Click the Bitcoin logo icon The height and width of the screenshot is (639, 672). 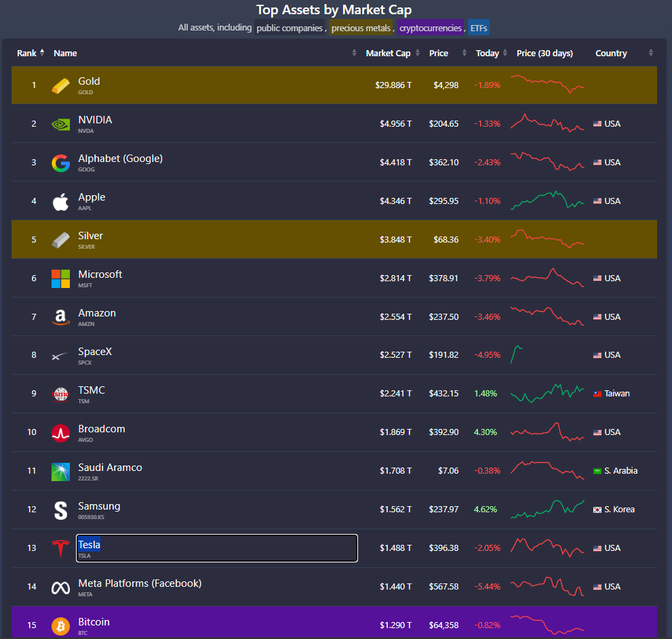[x=60, y=626]
